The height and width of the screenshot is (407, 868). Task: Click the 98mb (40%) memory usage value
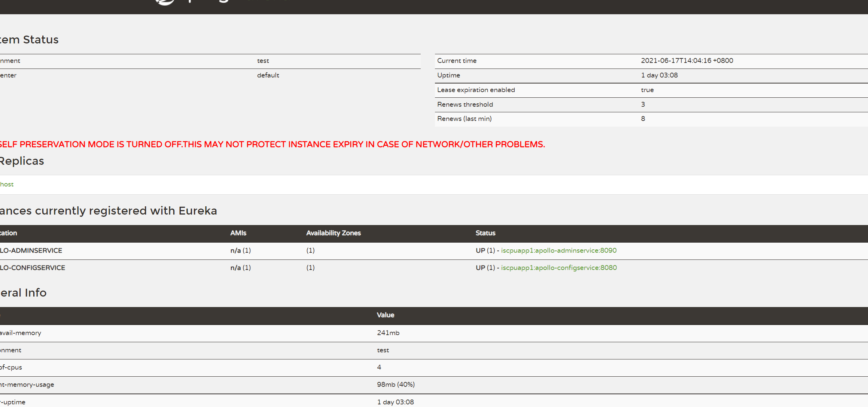(x=396, y=385)
